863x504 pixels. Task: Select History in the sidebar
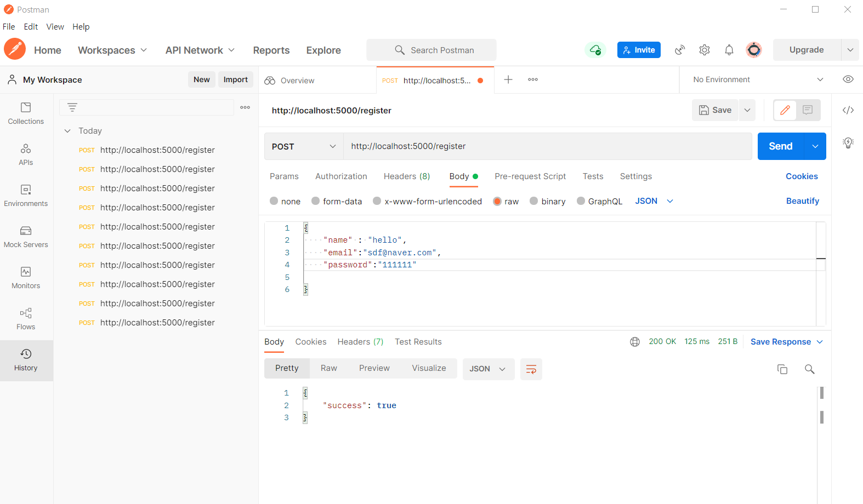click(26, 360)
